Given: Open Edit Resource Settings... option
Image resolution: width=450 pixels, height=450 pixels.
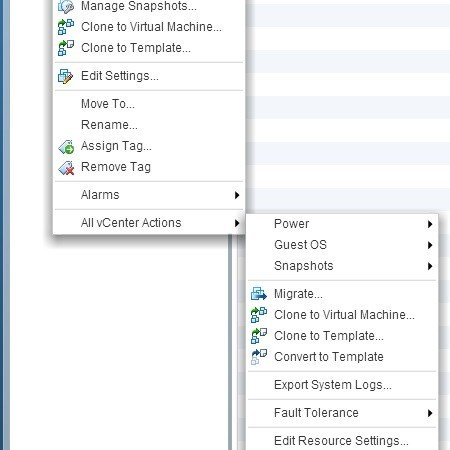Looking at the screenshot, I should tap(342, 441).
